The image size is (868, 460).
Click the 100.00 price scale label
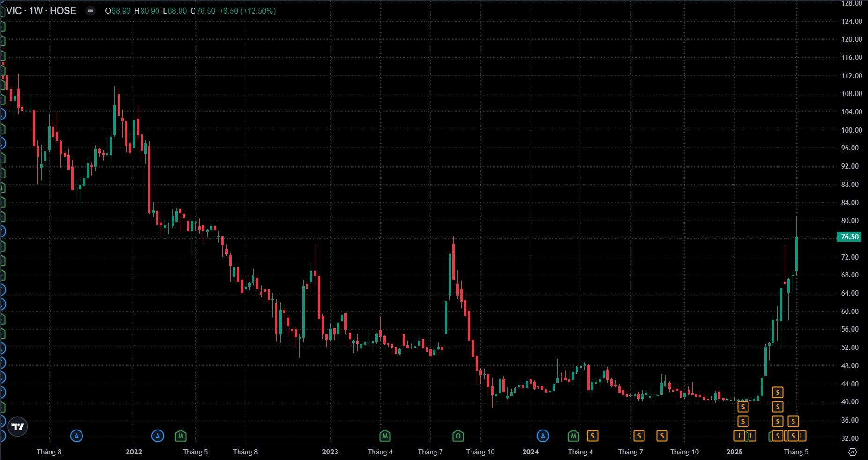[x=852, y=130]
